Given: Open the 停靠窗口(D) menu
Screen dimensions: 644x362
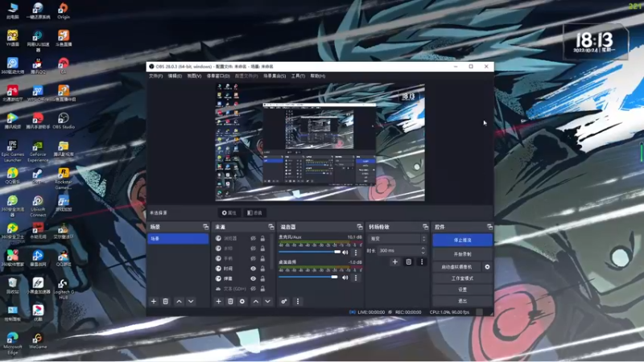Looking at the screenshot, I should [x=218, y=76].
